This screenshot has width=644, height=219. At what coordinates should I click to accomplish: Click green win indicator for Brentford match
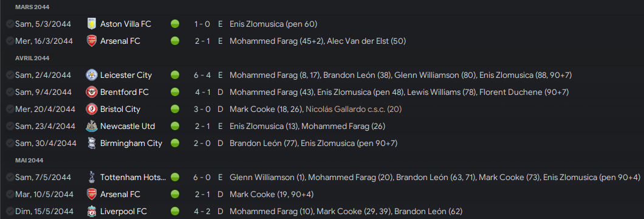coord(175,92)
